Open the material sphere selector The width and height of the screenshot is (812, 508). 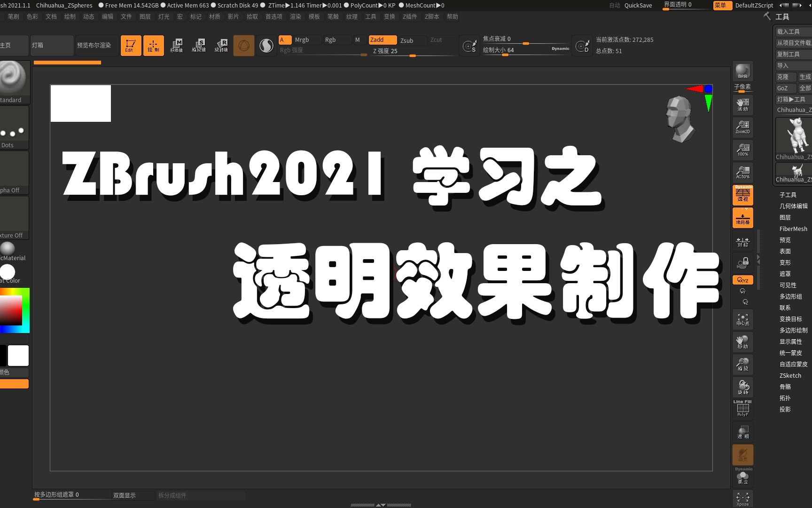[14, 252]
